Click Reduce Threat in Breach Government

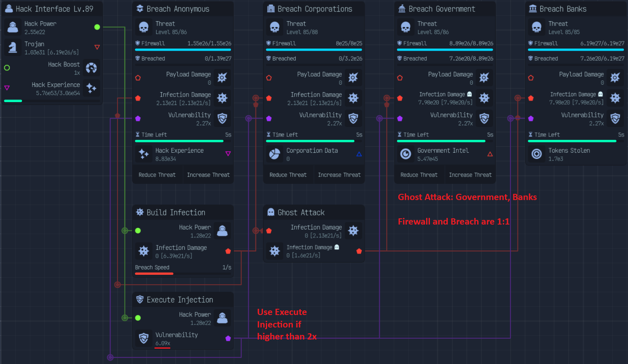[x=419, y=175]
